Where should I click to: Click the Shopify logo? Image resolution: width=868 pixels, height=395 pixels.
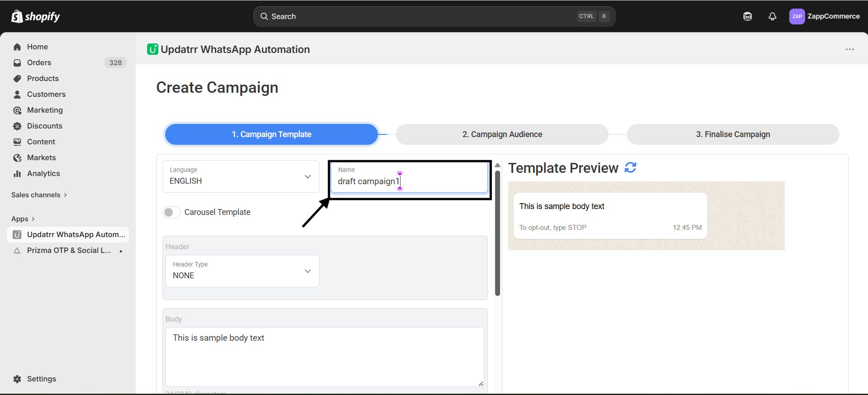coord(36,17)
